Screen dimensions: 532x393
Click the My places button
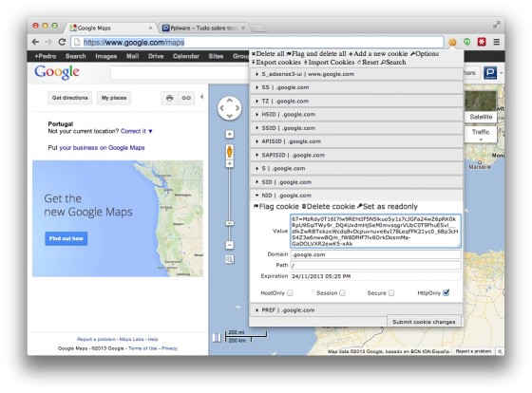pyautogui.click(x=114, y=98)
